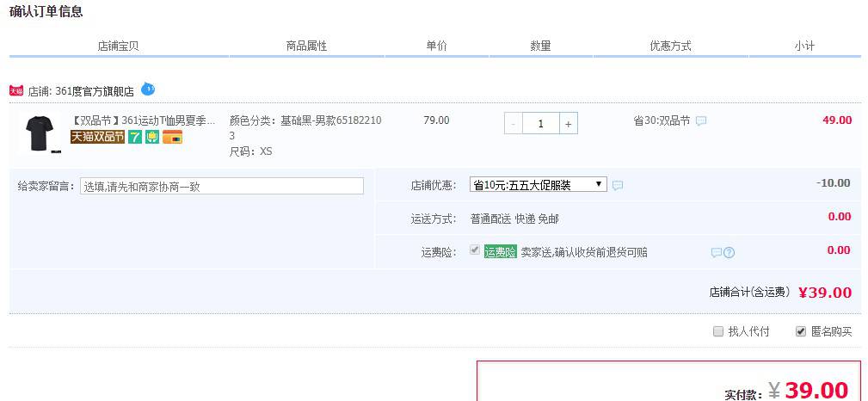Viewport: 868px width, 401px height.
Task: Click the unit price 79.00
Action: pyautogui.click(x=436, y=120)
